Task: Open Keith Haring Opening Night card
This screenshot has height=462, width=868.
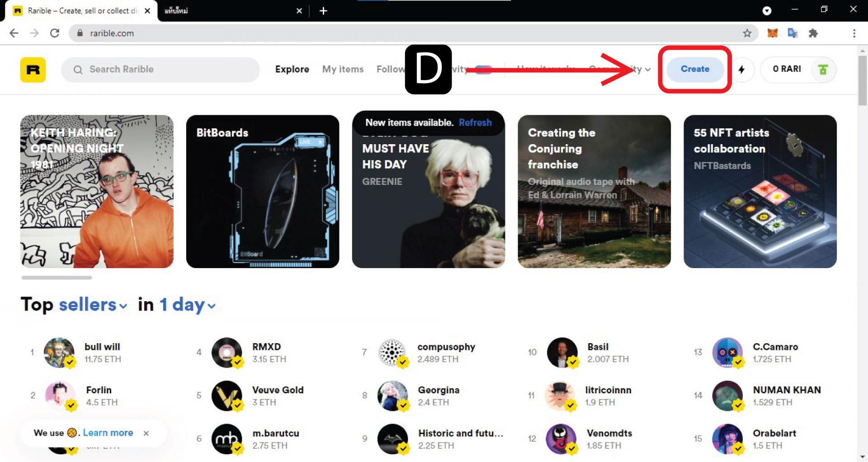Action: [97, 191]
